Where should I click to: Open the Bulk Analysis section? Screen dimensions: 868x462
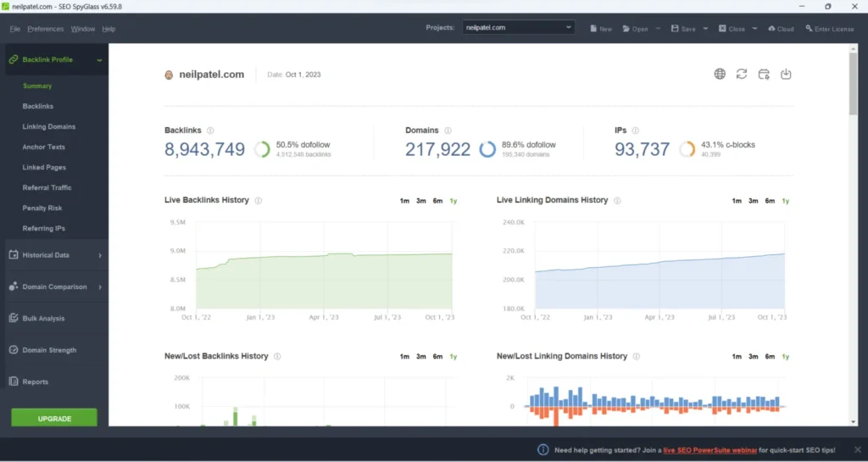(x=43, y=319)
